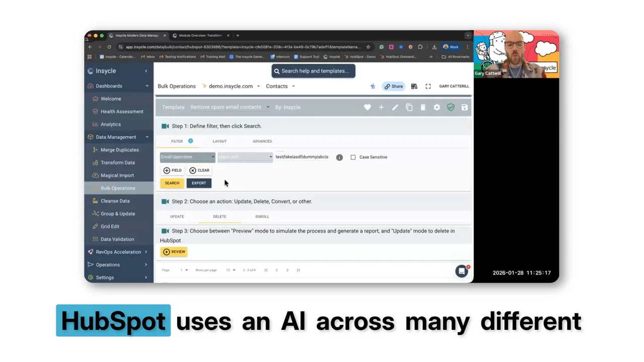This screenshot has width=644, height=362.
Task: Switch to the ENROLL action tab
Action: (262, 217)
